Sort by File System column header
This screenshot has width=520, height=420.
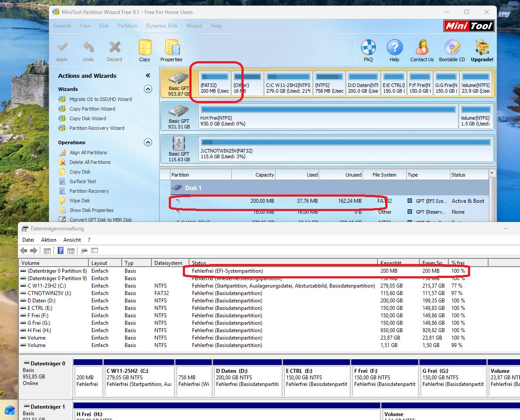tap(384, 175)
